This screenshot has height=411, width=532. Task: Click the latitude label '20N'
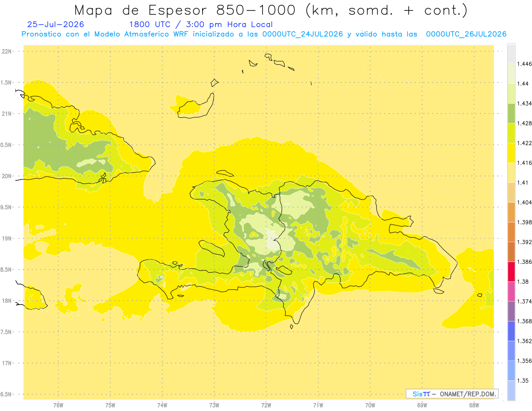(7, 176)
